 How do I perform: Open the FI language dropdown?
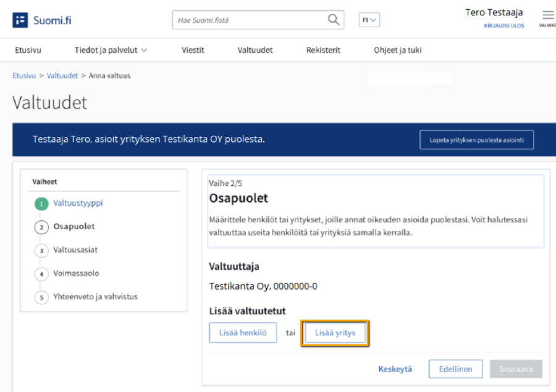coord(369,20)
